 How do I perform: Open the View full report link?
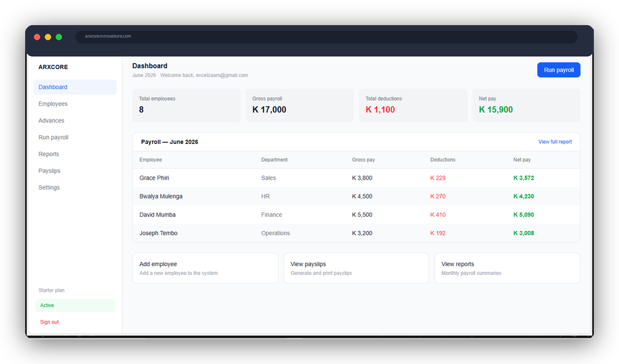click(555, 142)
